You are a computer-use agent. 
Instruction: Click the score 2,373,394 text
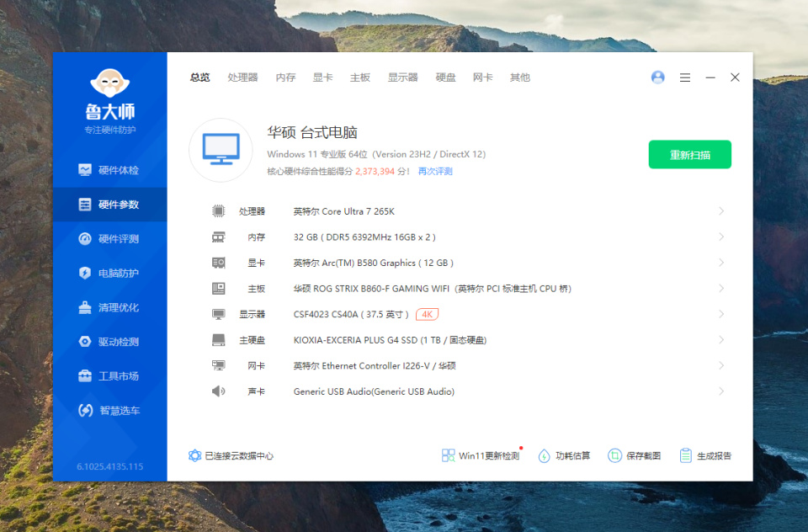[x=375, y=171]
